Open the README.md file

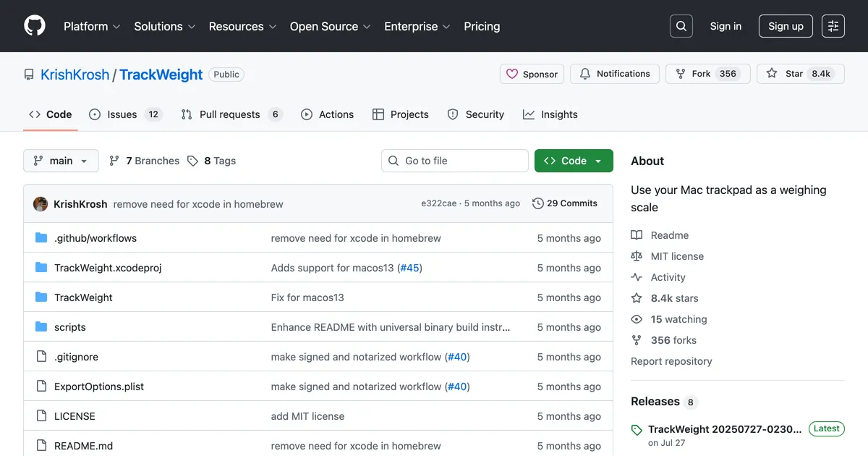click(x=83, y=446)
